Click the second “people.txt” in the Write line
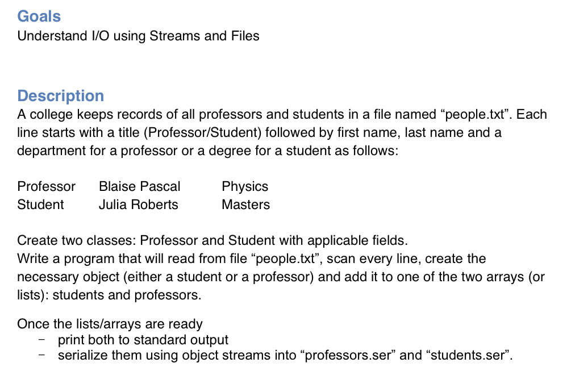This screenshot has width=567, height=392. pos(284,259)
